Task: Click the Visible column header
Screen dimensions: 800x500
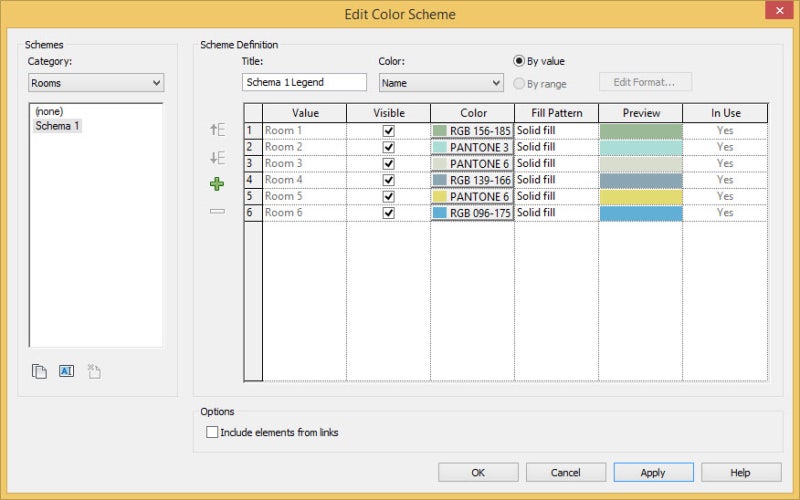Action: 388,113
